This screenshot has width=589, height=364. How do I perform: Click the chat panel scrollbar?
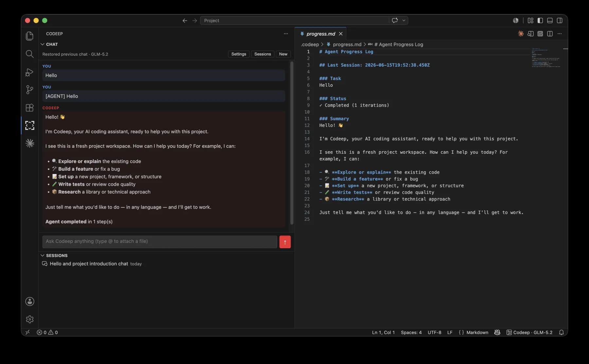[292, 143]
